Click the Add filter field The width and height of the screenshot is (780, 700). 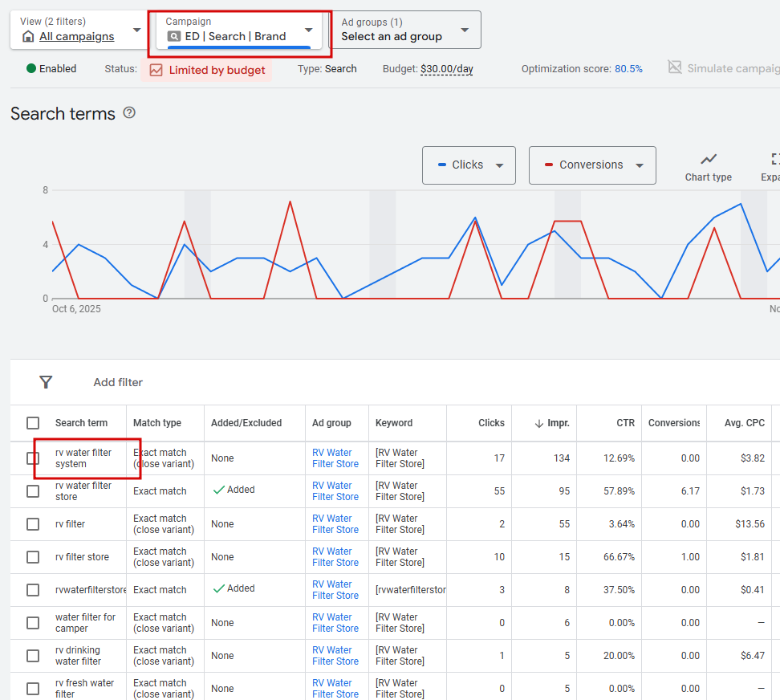pos(118,382)
